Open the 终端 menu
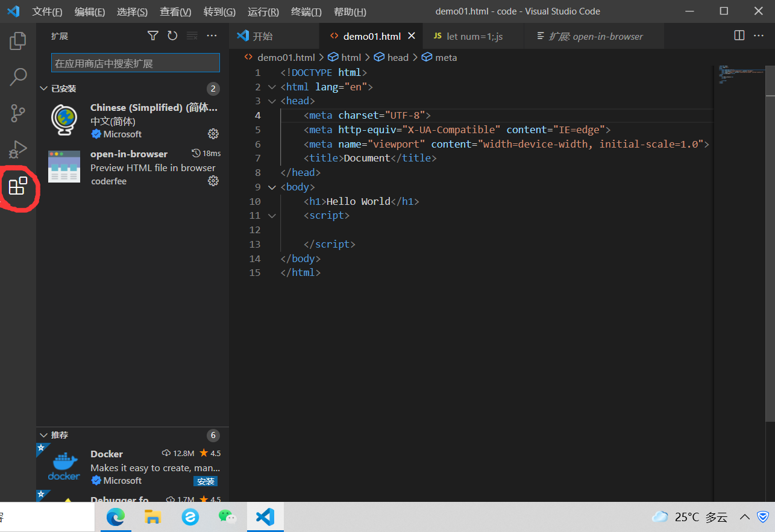The width and height of the screenshot is (775, 532). click(x=306, y=11)
